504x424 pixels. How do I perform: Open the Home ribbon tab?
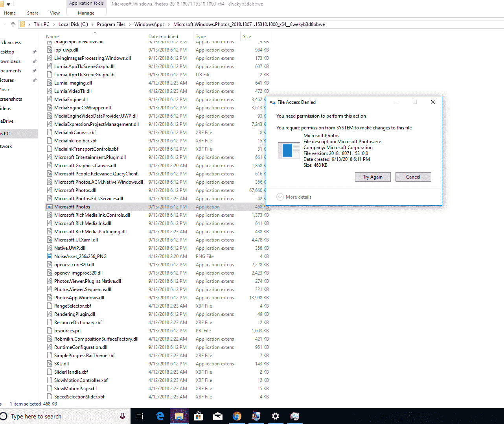click(10, 13)
